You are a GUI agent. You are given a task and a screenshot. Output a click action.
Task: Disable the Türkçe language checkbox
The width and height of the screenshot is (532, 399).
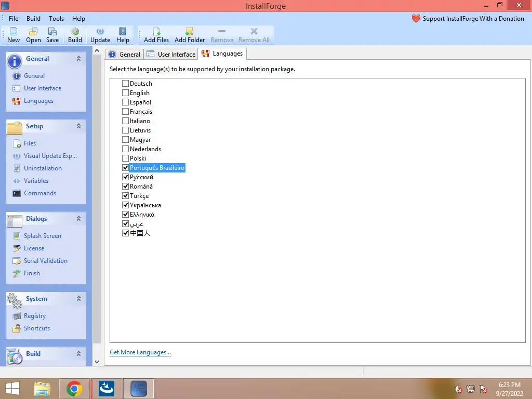click(x=125, y=196)
